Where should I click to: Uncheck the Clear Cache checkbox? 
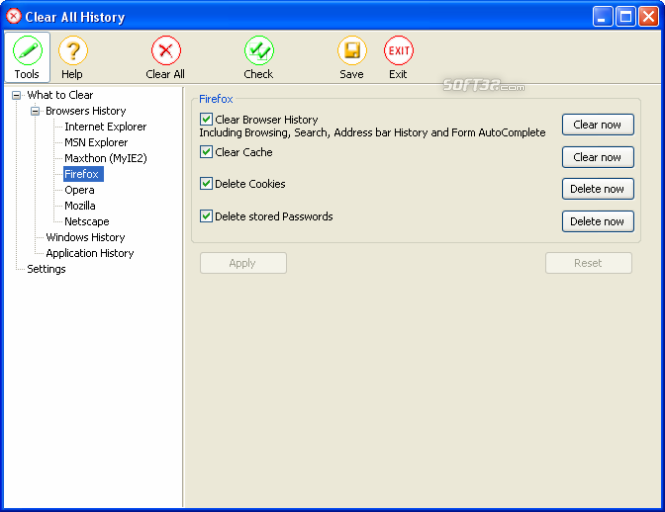(206, 151)
